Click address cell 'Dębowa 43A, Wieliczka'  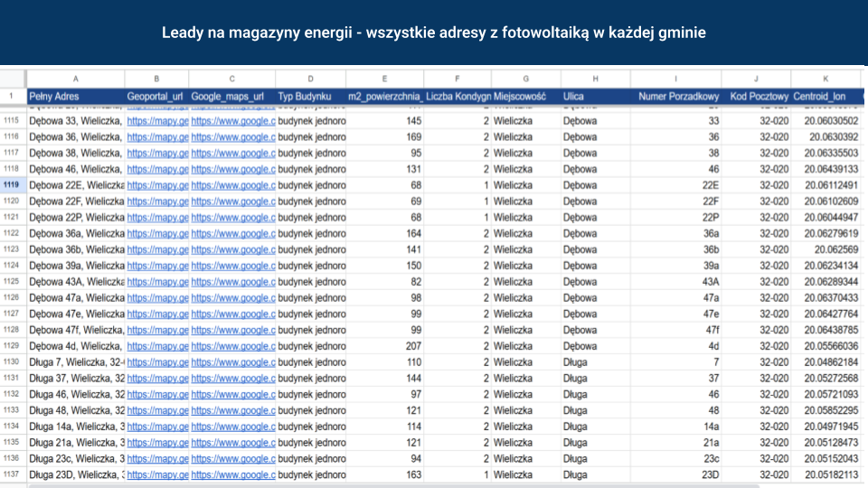click(76, 282)
